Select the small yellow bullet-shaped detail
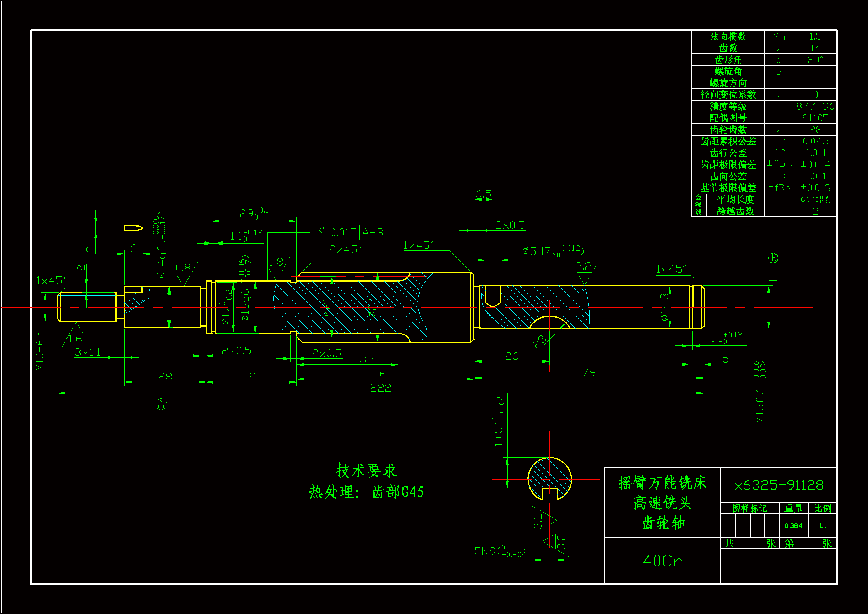This screenshot has height=614, width=868. (x=133, y=228)
